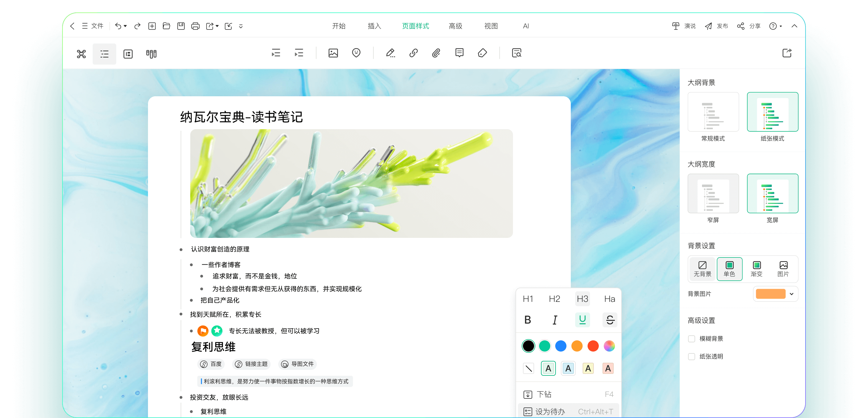This screenshot has width=868, height=418.
Task: Collapse the ribbon with the up chevron
Action: (794, 26)
